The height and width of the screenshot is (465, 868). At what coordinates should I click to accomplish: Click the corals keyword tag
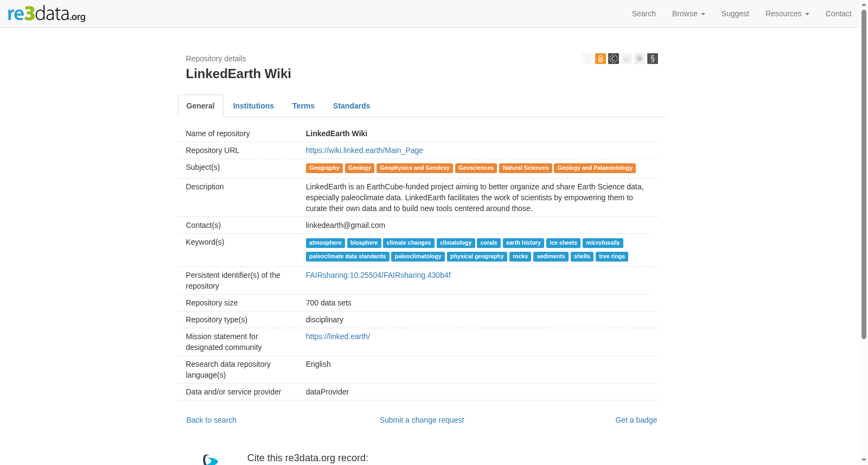pyautogui.click(x=489, y=243)
